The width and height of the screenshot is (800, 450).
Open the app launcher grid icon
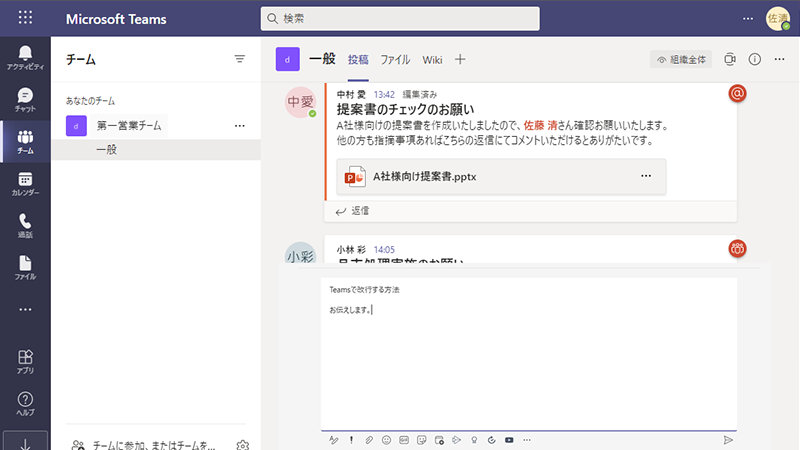coord(25,17)
